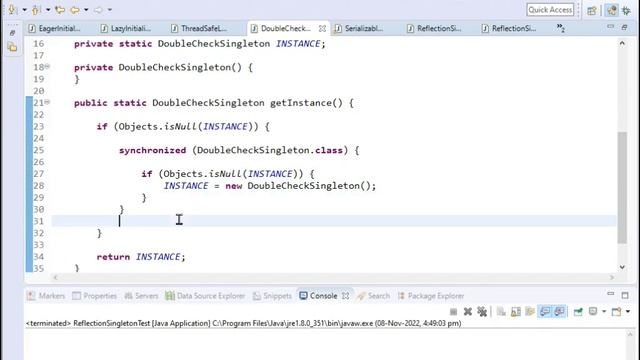Toggle Scroll Lock in console toolbar

[x=516, y=312]
